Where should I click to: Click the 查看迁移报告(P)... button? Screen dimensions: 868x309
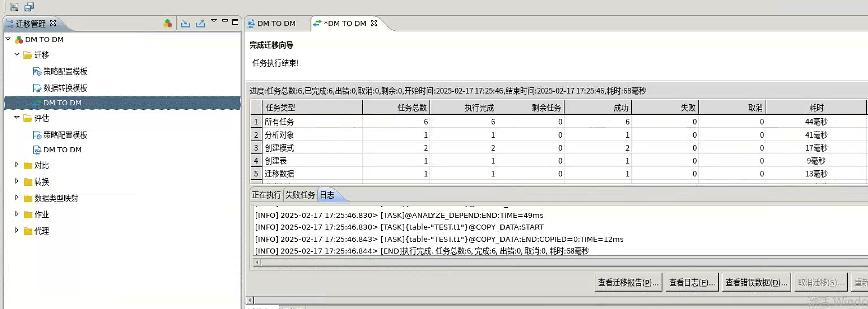point(628,282)
